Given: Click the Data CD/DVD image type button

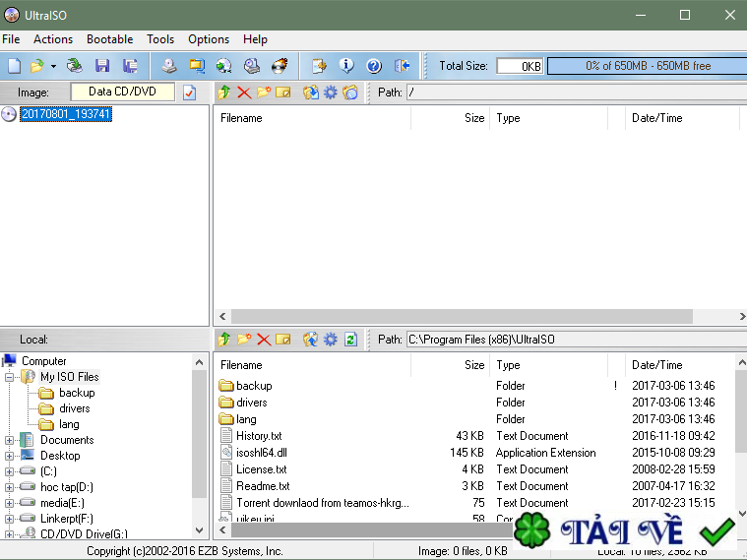Looking at the screenshot, I should [122, 92].
